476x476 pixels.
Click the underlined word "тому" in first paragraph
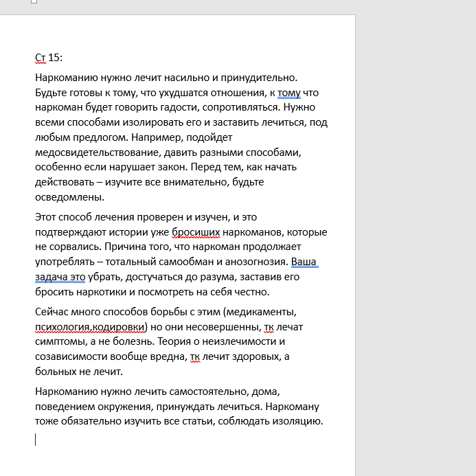[289, 93]
